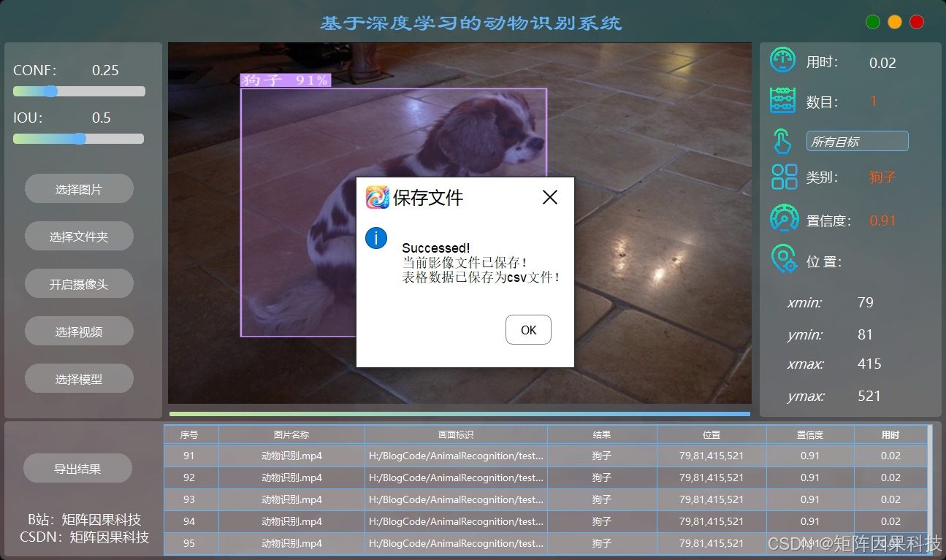Click the xmin value 79
The image size is (946, 560).
[x=866, y=302]
